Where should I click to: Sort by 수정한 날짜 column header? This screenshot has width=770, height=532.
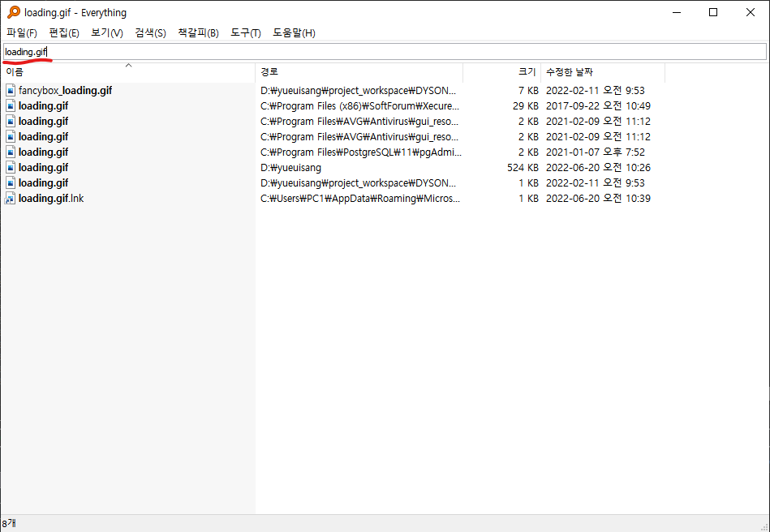(603, 72)
